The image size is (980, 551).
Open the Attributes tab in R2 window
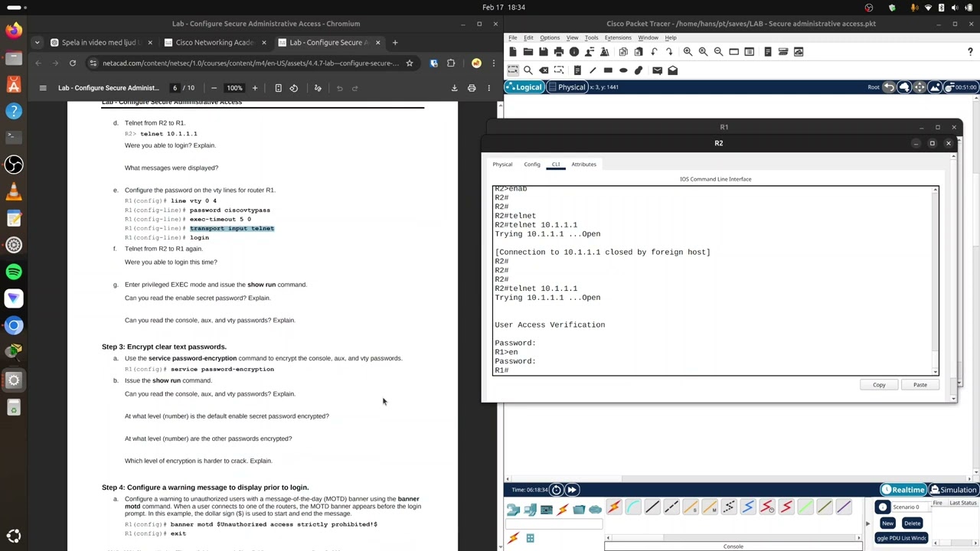(583, 164)
